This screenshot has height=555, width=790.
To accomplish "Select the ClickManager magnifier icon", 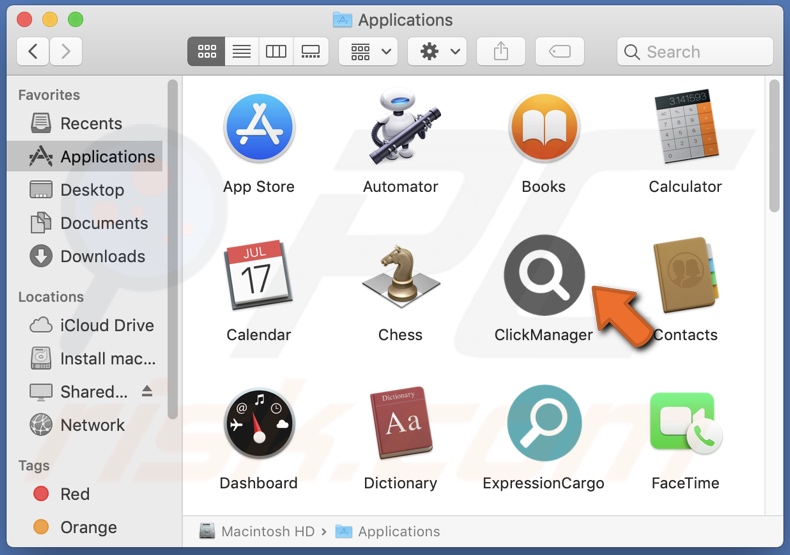I will (x=544, y=275).
